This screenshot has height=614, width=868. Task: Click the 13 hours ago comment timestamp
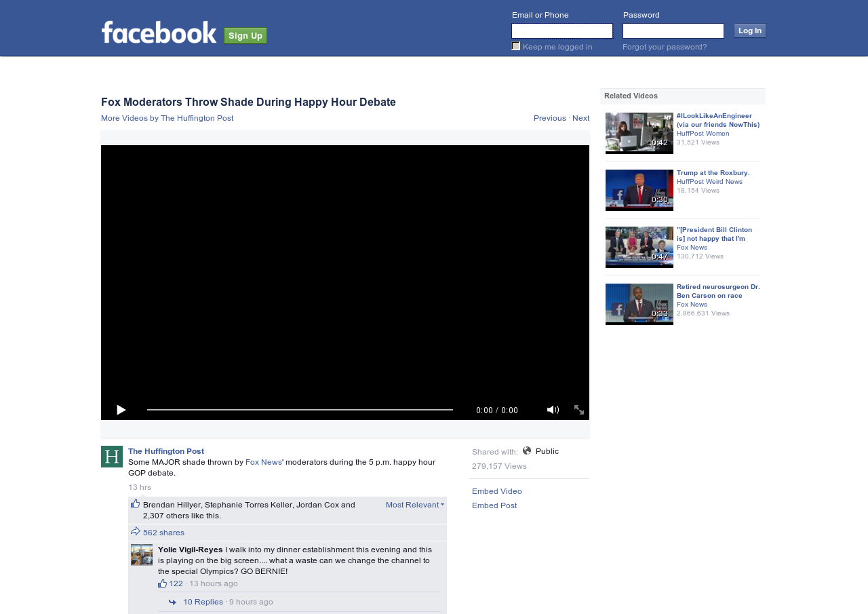214,583
